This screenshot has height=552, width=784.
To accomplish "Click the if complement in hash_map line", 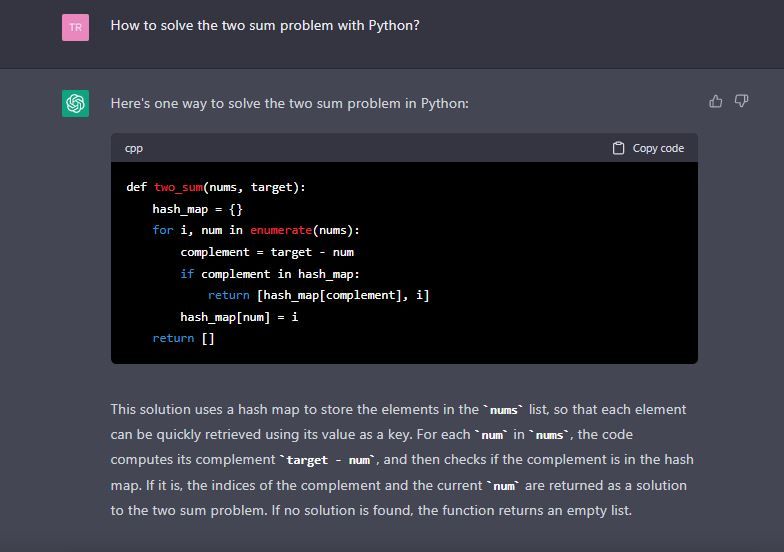I will pos(270,274).
